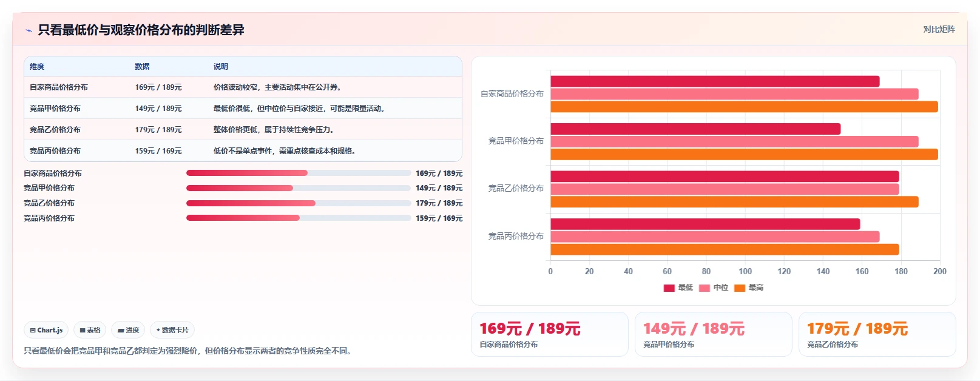Select the 竞品甲价格分布 table row cell
Screen dimensions: 980x381
pos(55,109)
